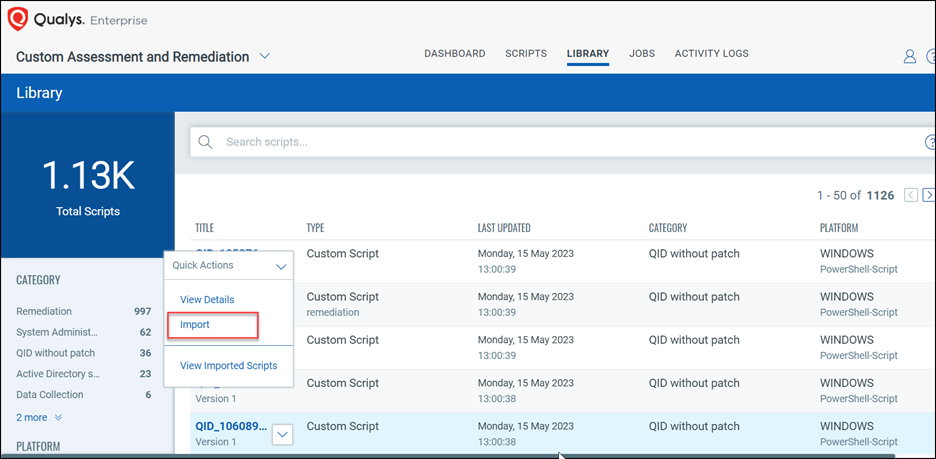Open the user profile icon

[x=909, y=57]
